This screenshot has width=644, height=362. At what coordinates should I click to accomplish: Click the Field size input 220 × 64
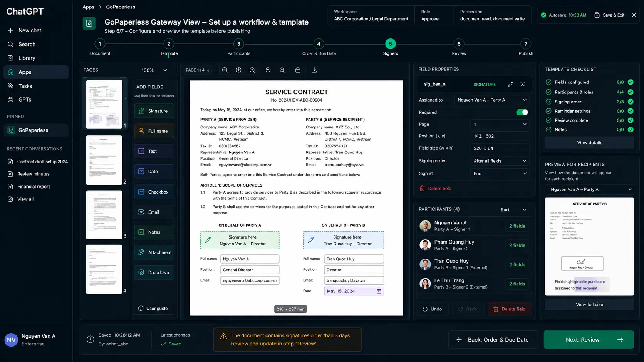click(500, 148)
